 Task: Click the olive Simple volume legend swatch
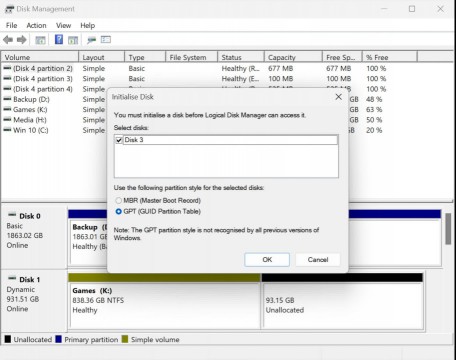pyautogui.click(x=125, y=340)
